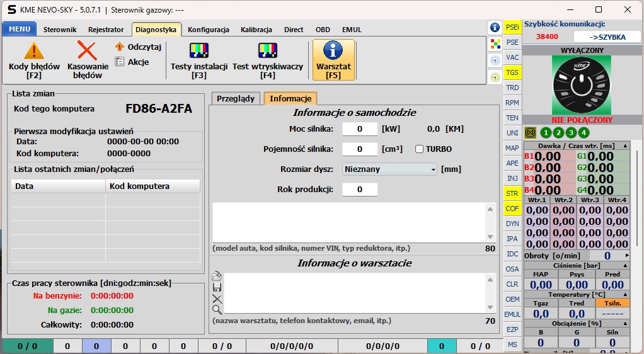Click the Odczytaj button
Viewport: 644px width, 354px height.
[x=139, y=47]
